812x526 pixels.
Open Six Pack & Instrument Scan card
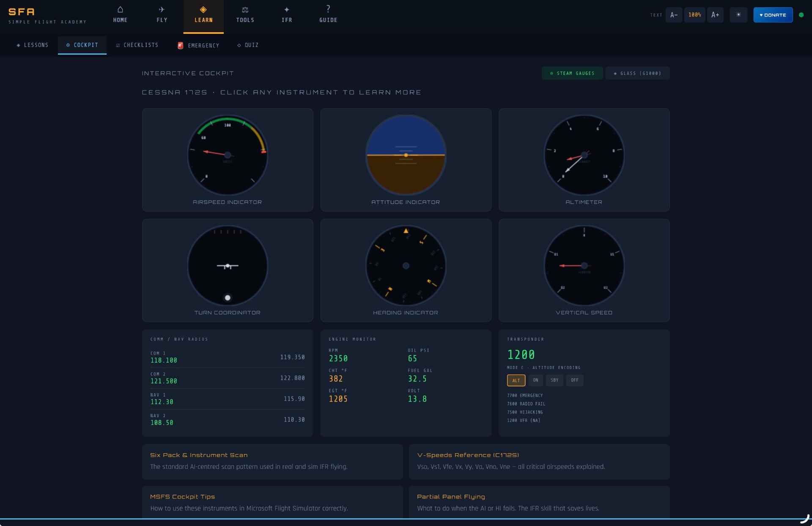click(272, 461)
